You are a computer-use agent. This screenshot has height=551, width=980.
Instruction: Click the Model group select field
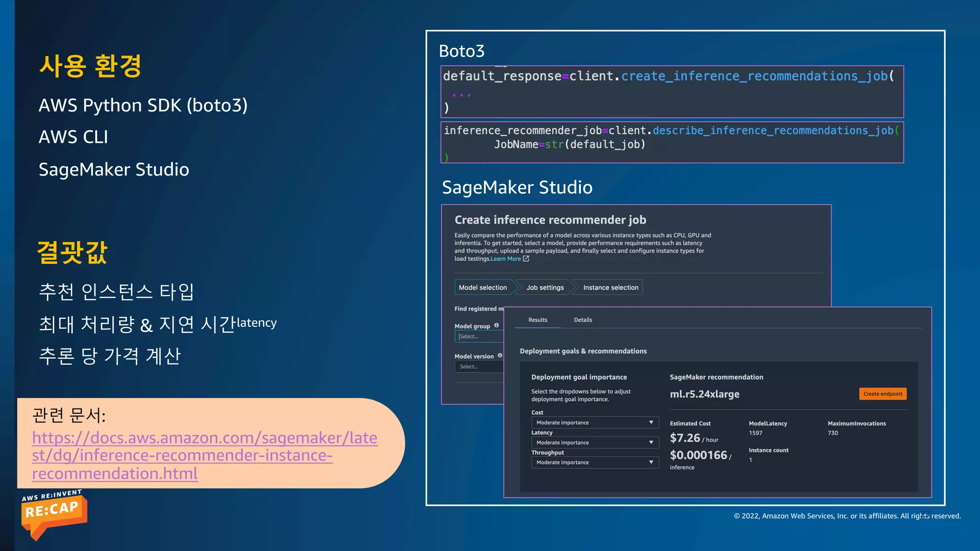pyautogui.click(x=479, y=337)
